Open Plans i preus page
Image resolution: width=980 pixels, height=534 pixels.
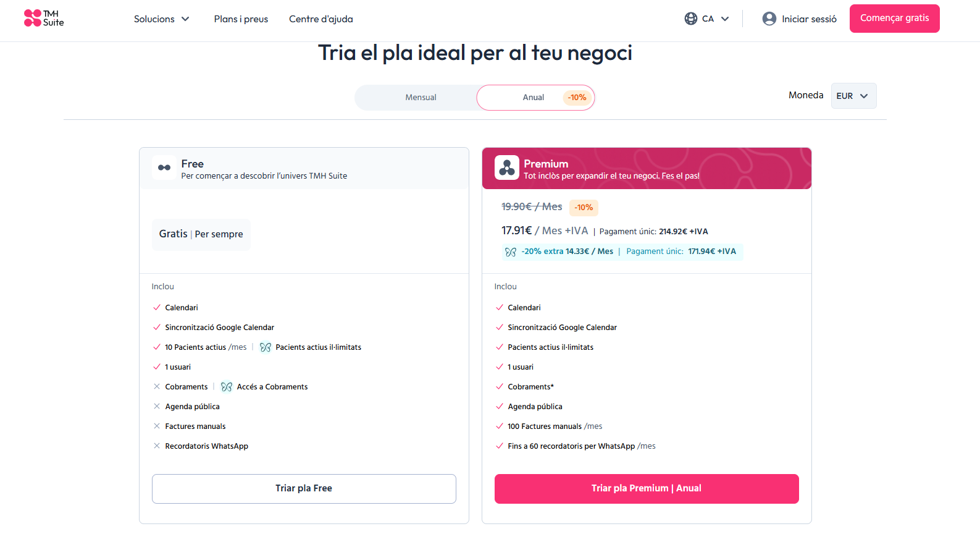point(241,19)
